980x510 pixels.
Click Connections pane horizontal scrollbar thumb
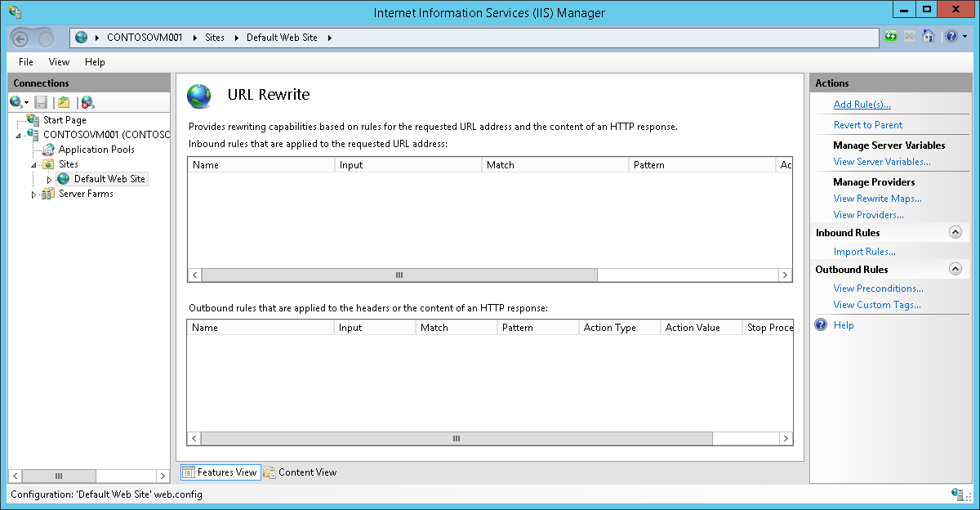pyautogui.click(x=58, y=476)
